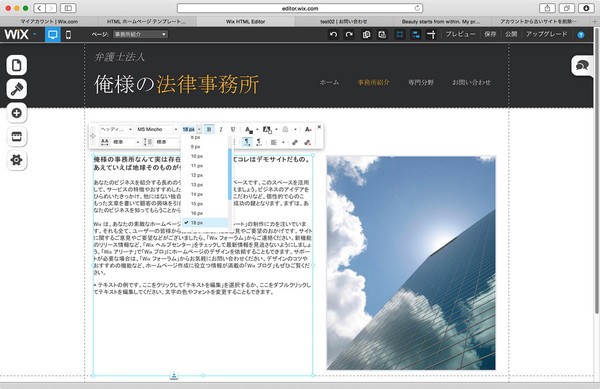This screenshot has height=389, width=600.
Task: Remove link with unlink icon
Action: [x=307, y=142]
